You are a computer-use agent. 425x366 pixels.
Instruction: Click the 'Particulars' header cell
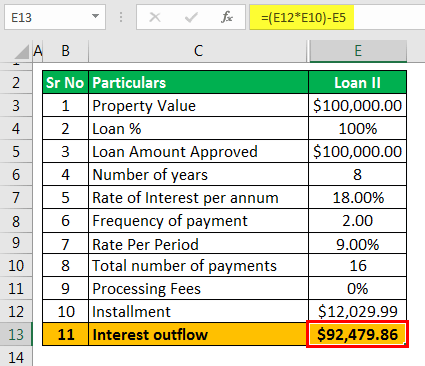(x=198, y=82)
